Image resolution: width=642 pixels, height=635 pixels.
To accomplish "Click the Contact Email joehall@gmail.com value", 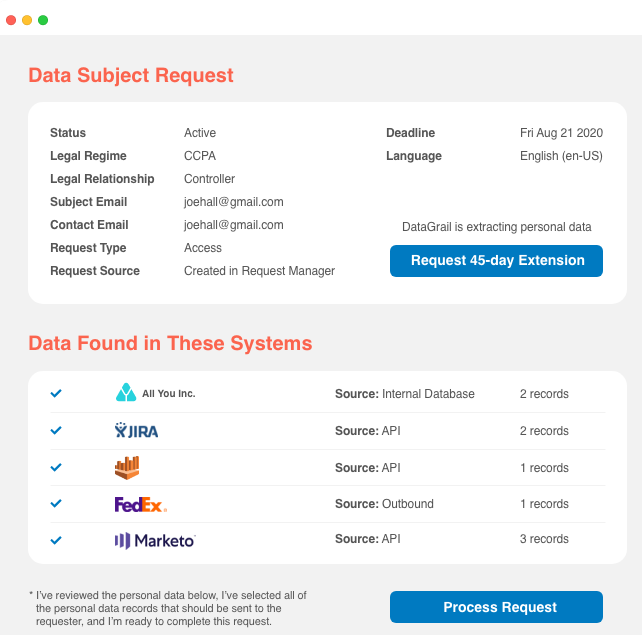I will [x=233, y=225].
